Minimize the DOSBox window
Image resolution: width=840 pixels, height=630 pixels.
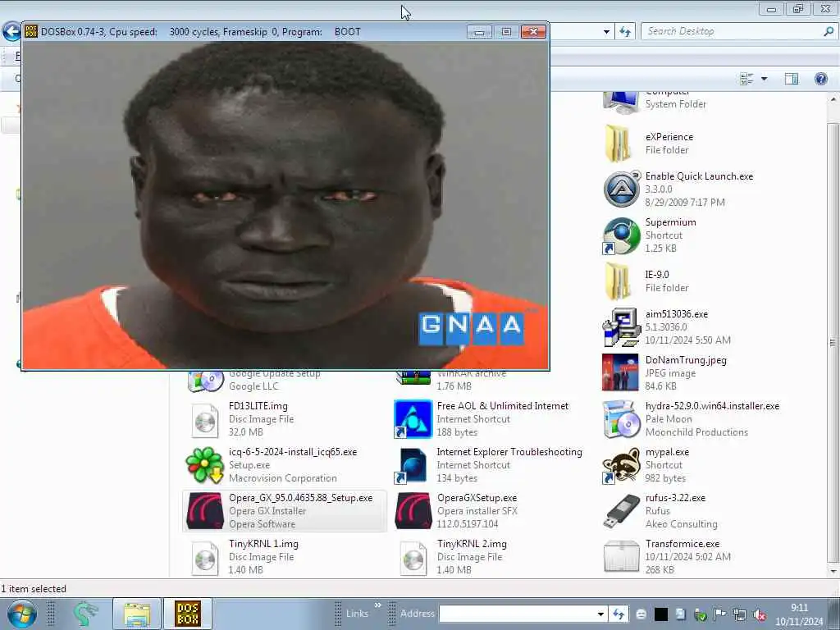(479, 32)
